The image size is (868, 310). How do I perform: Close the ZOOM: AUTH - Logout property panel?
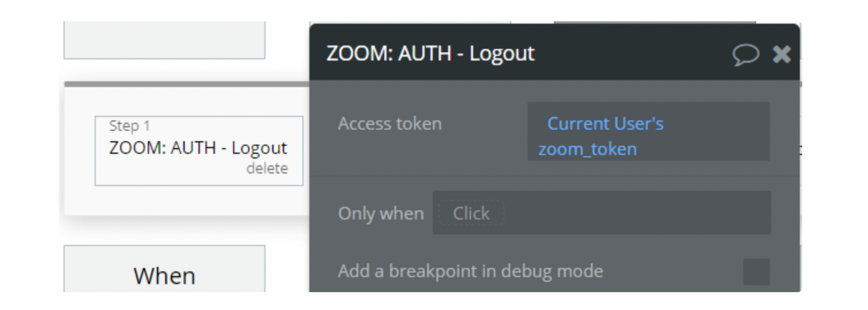781,54
